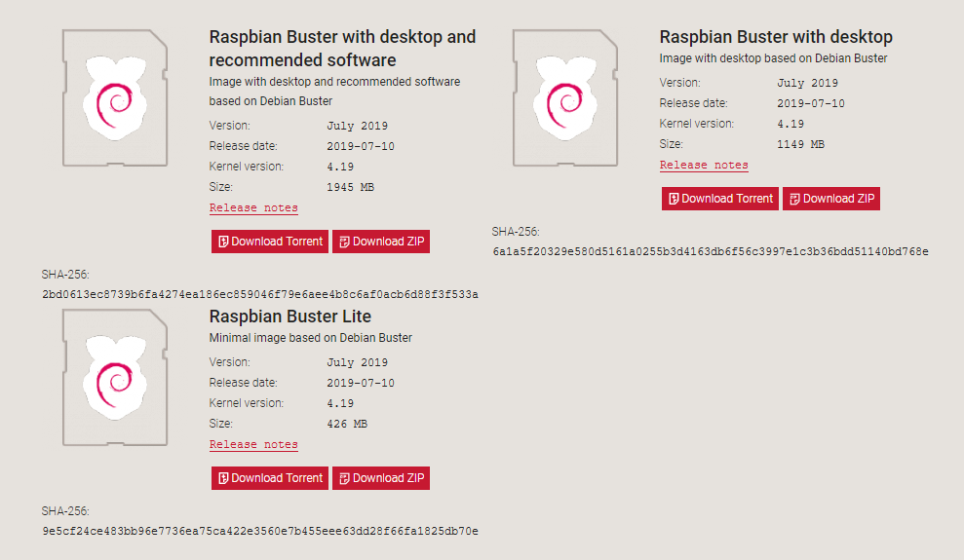This screenshot has height=560, width=964.
Task: Click 'Image with desktop based on Debian Buster'
Action: [773, 58]
